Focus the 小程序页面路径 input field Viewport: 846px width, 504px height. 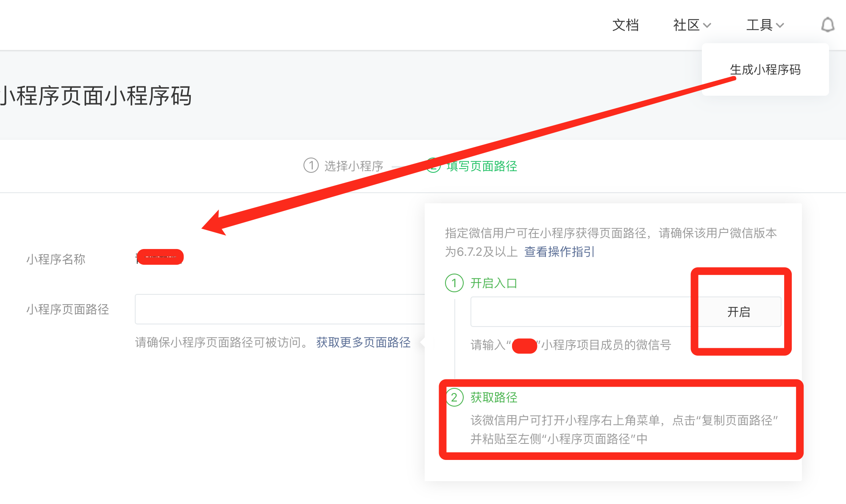click(280, 309)
